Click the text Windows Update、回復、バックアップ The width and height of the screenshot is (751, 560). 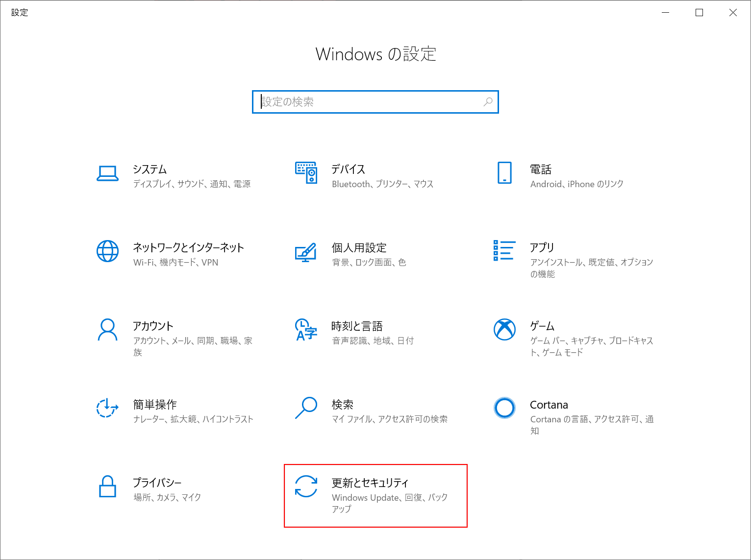coord(390,504)
